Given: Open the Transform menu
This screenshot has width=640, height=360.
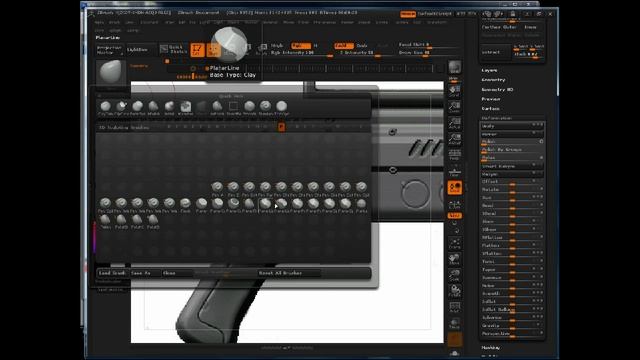Looking at the screenshot, I should pyautogui.click(x=437, y=22).
